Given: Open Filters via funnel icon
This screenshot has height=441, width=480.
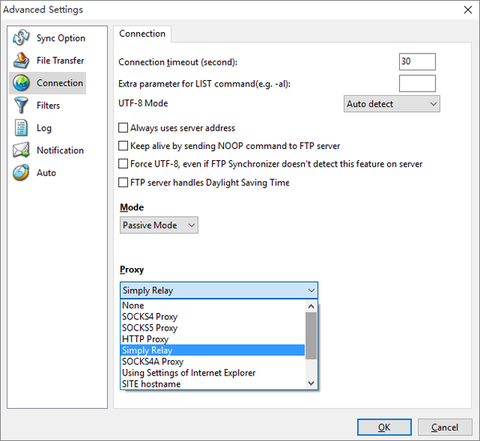Looking at the screenshot, I should (21, 105).
